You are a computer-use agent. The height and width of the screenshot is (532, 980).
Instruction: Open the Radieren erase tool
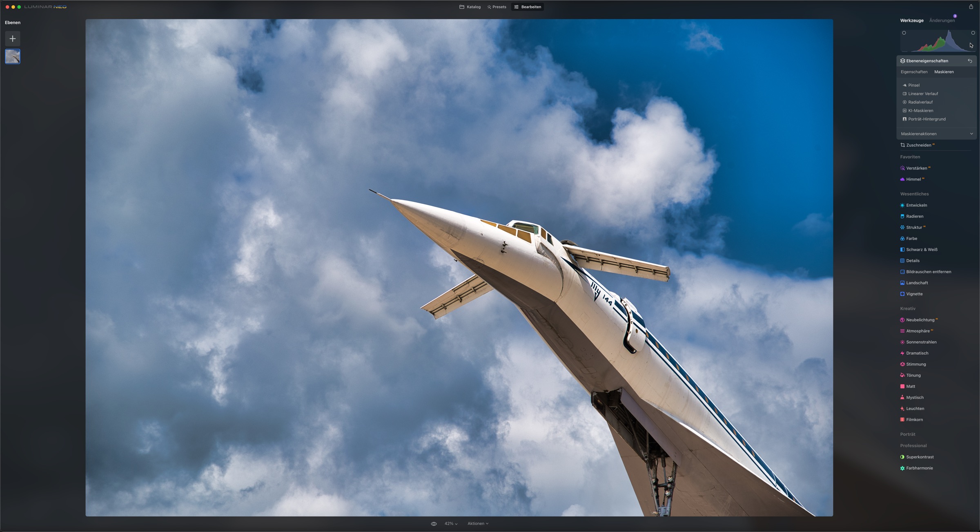914,216
